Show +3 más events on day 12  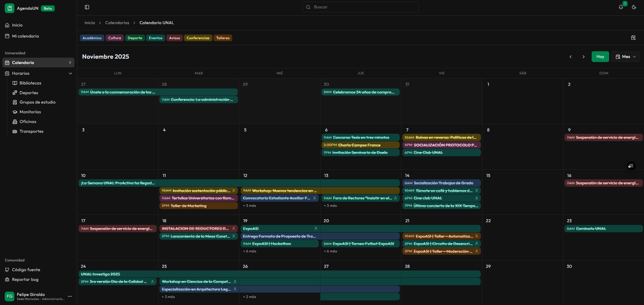[249, 206]
